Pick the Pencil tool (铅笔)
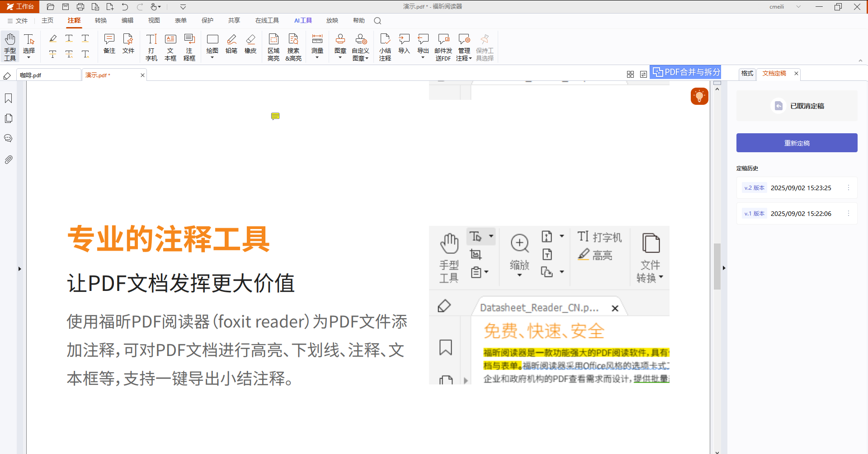Screen dimensions: 868x454 (x=231, y=44)
